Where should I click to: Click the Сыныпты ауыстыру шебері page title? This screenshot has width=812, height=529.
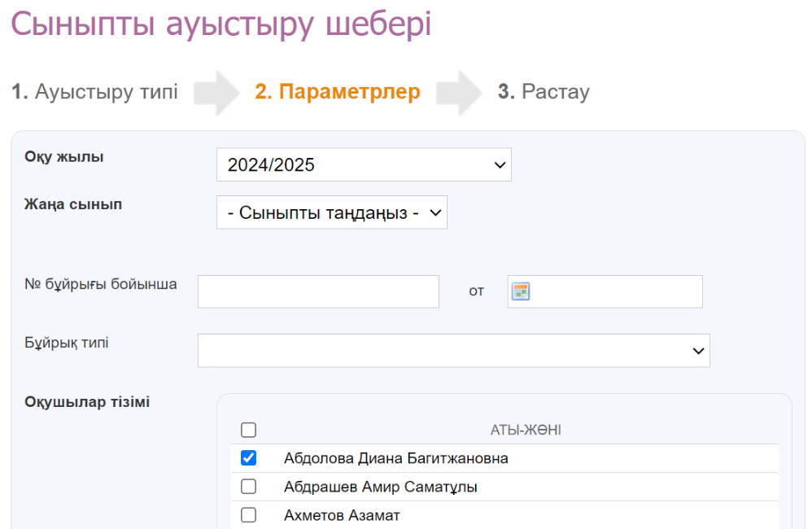tap(220, 24)
